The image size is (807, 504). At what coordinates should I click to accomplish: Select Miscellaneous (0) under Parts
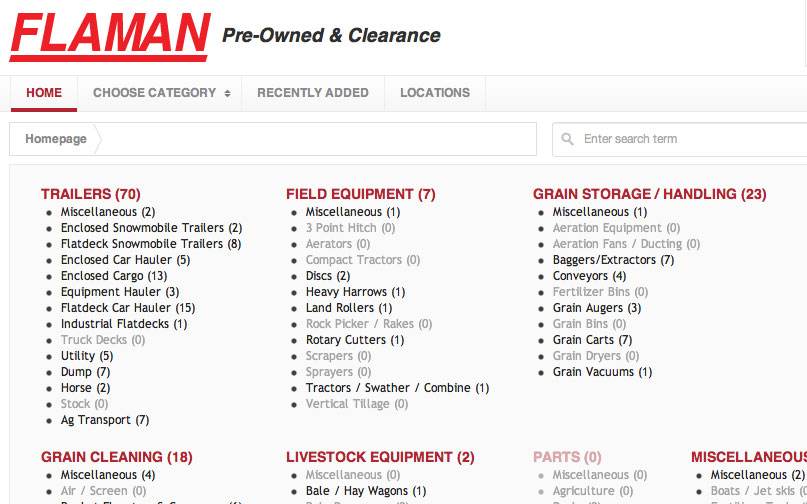click(600, 475)
